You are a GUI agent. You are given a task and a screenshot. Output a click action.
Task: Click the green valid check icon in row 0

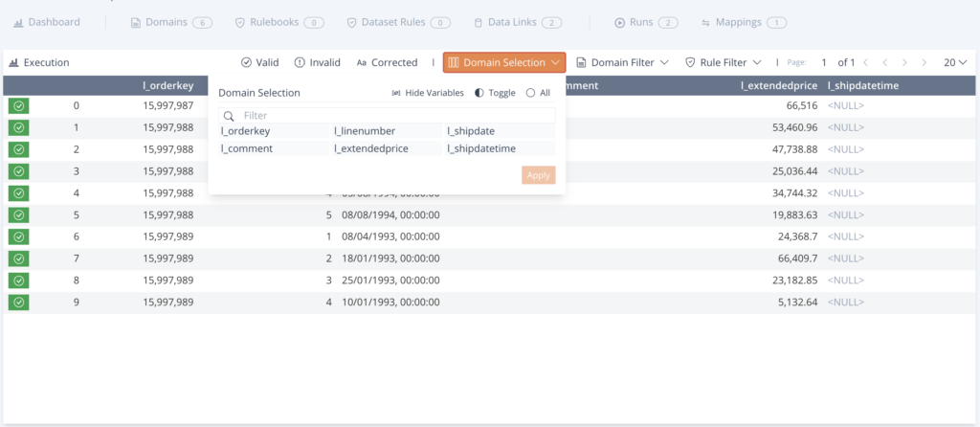click(x=19, y=105)
